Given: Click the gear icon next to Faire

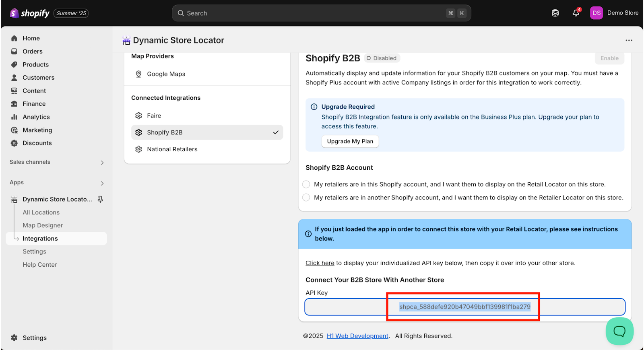Looking at the screenshot, I should point(138,116).
